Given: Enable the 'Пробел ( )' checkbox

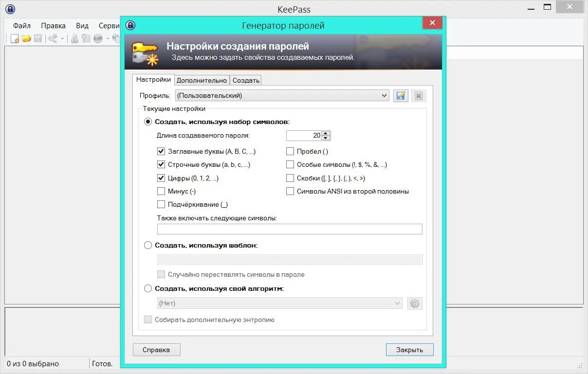Looking at the screenshot, I should click(x=290, y=151).
